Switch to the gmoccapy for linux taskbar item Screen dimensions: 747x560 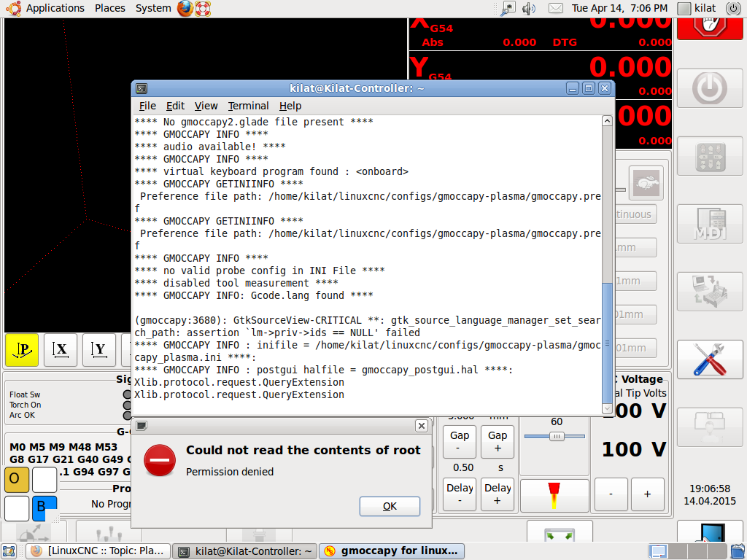click(x=392, y=551)
